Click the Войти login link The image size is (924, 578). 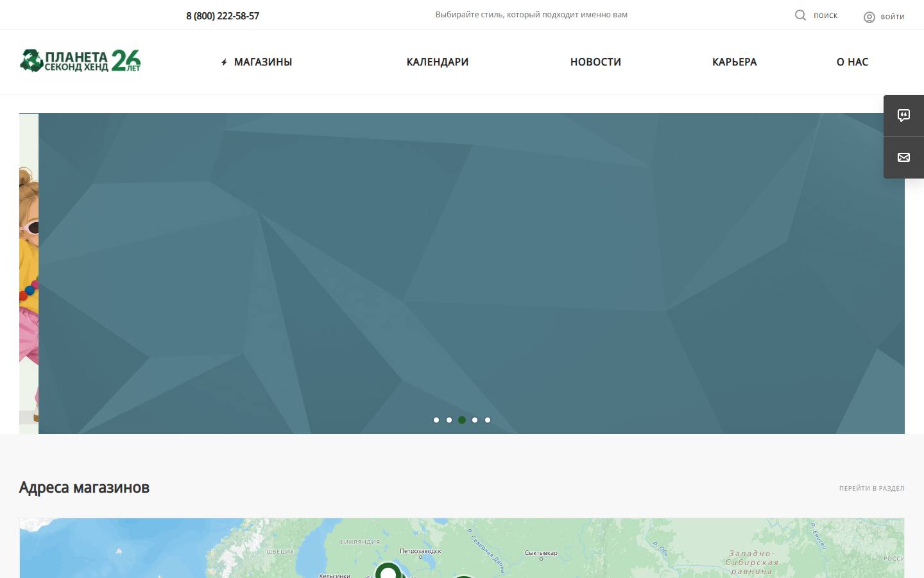(x=893, y=17)
